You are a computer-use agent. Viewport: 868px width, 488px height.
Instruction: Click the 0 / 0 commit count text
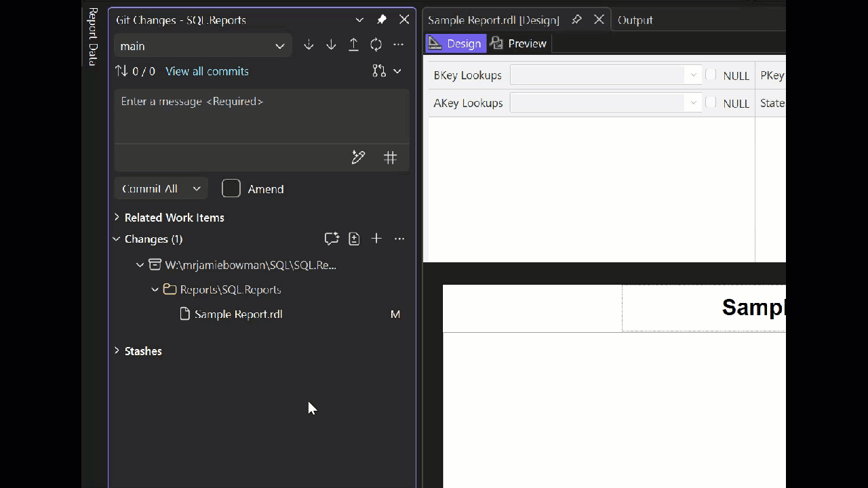tap(144, 71)
